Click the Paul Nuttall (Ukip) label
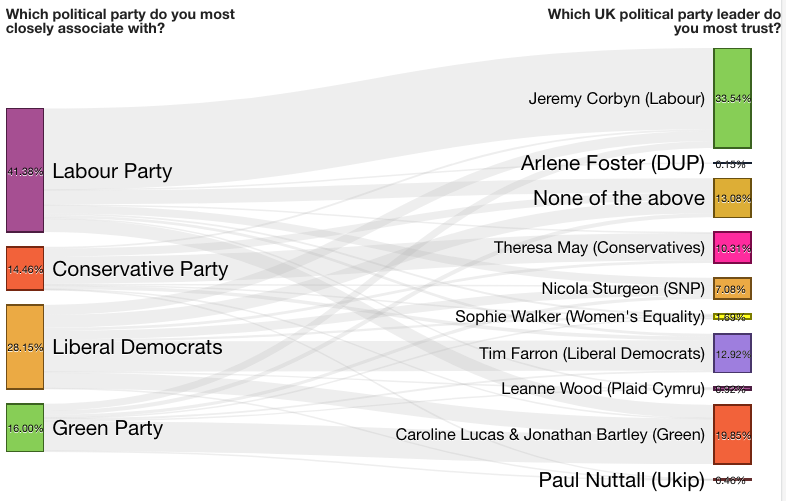The width and height of the screenshot is (786, 501). [622, 480]
